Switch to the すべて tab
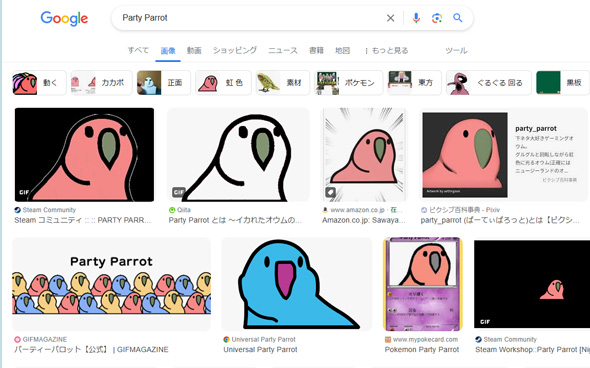This screenshot has width=590, height=368. point(138,50)
